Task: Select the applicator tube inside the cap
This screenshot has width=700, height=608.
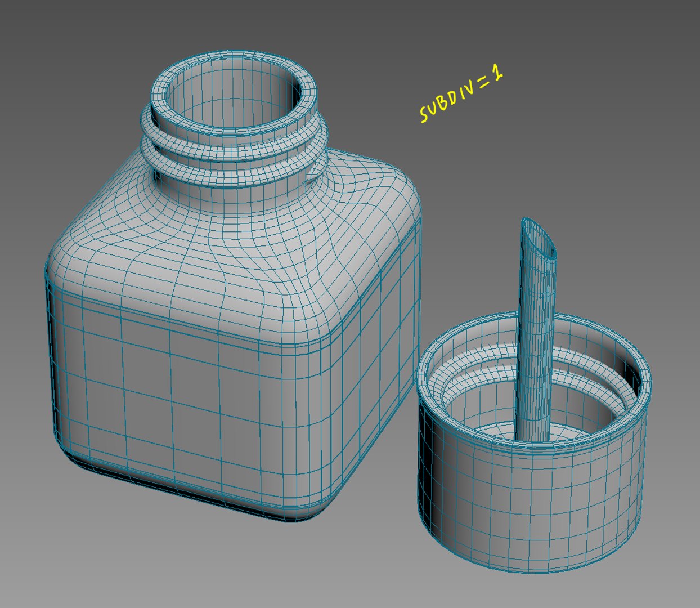Action: (535, 329)
